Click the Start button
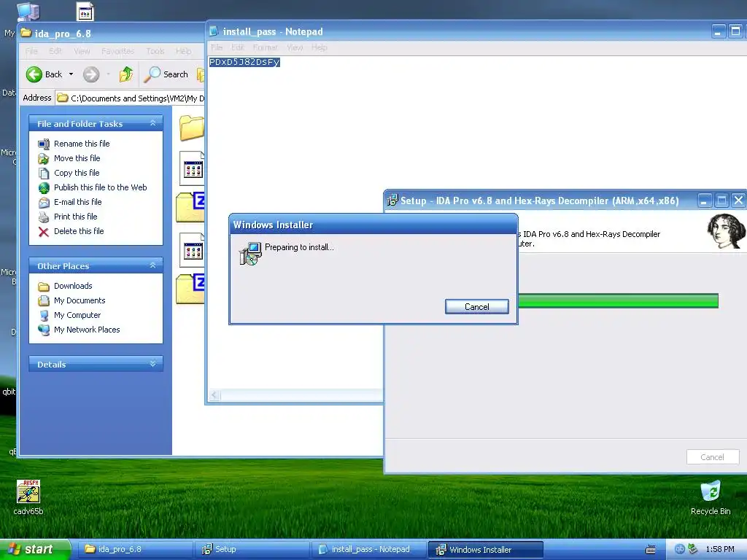The image size is (747, 560). [x=35, y=549]
